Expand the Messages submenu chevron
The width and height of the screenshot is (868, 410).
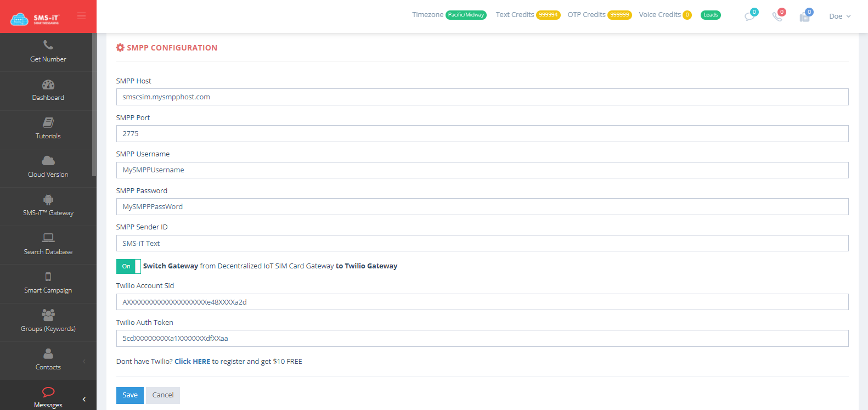pos(84,399)
